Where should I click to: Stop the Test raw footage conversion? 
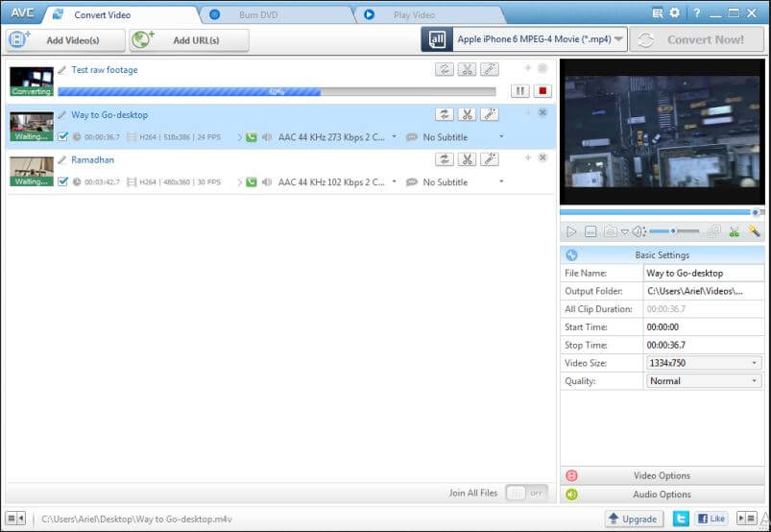coord(542,91)
